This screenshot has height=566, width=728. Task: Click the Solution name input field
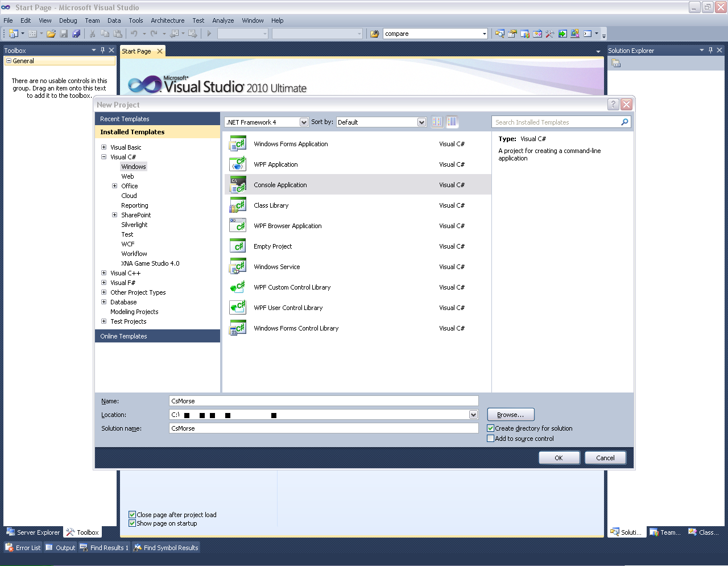tap(324, 428)
